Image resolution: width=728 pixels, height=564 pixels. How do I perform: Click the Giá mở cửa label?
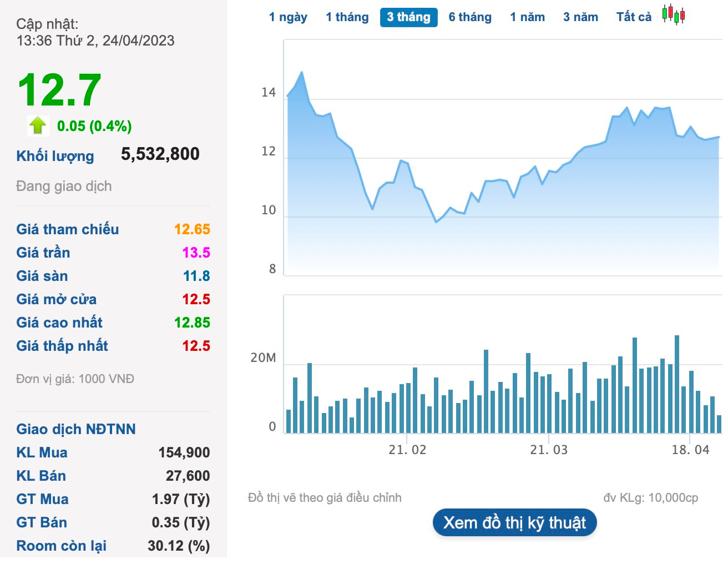point(56,299)
